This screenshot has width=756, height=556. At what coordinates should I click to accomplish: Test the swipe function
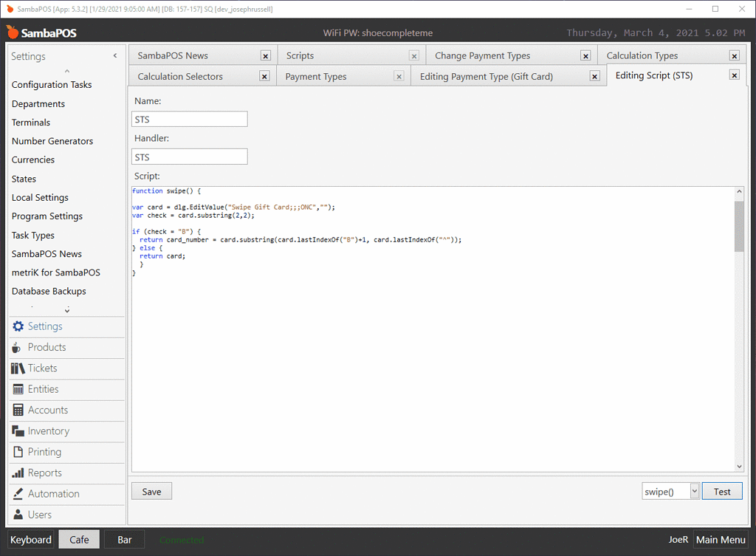tap(722, 490)
